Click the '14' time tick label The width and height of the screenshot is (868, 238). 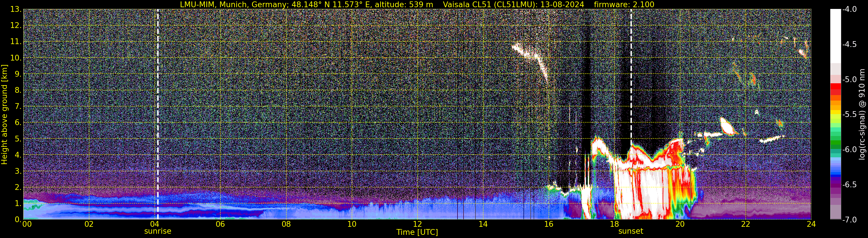click(483, 224)
